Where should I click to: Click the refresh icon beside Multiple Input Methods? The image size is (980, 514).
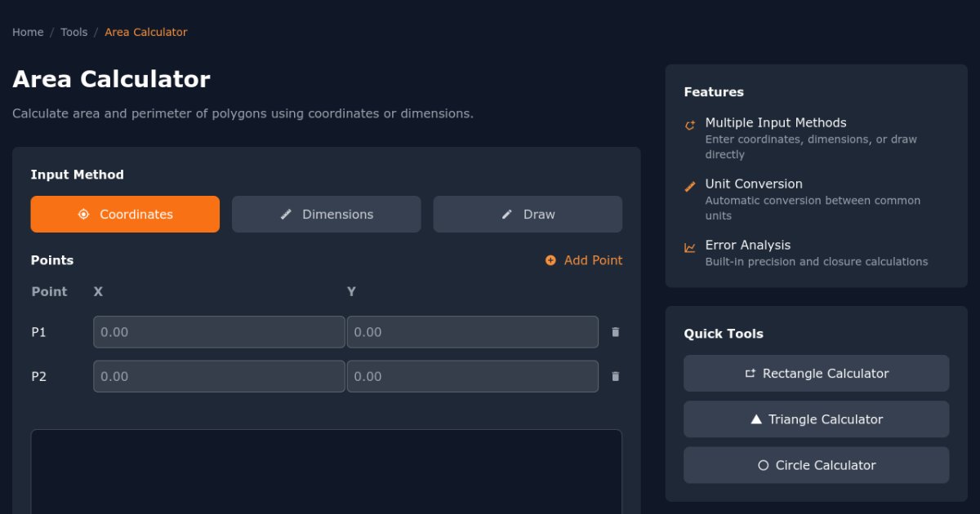click(689, 125)
